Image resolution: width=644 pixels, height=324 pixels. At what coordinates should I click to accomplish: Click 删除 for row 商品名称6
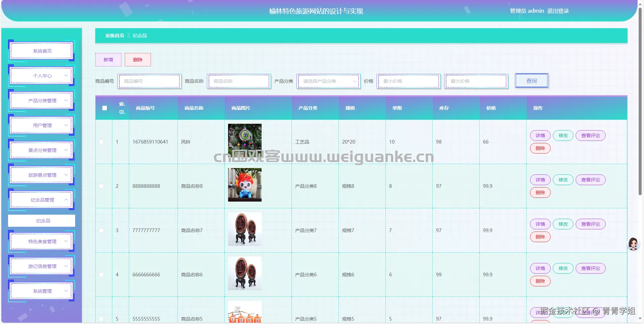coord(540,281)
